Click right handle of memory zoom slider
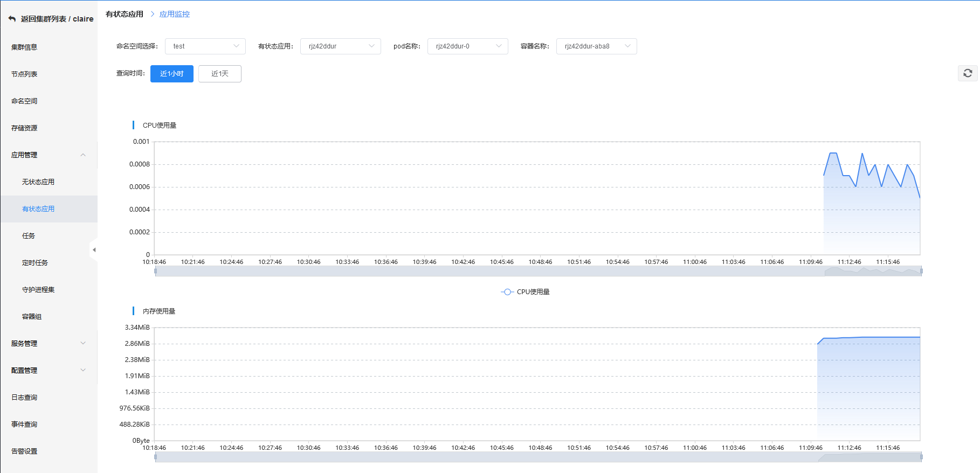 pos(921,457)
